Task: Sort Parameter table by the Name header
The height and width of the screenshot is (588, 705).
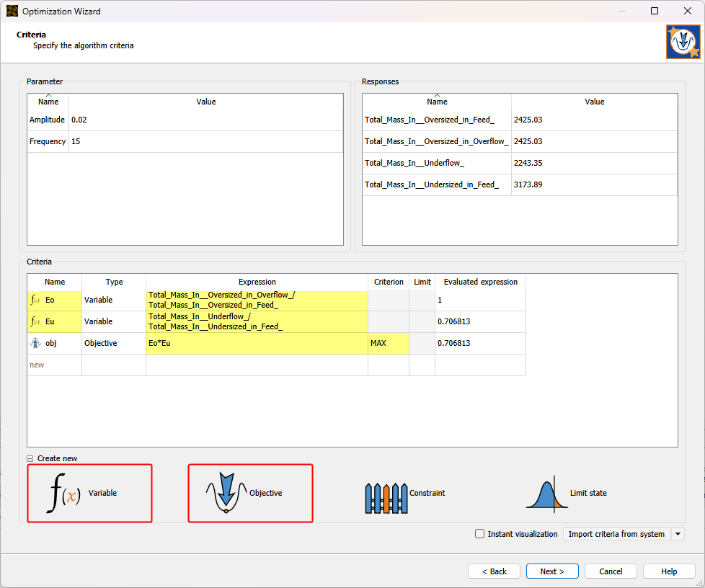Action: (x=48, y=102)
